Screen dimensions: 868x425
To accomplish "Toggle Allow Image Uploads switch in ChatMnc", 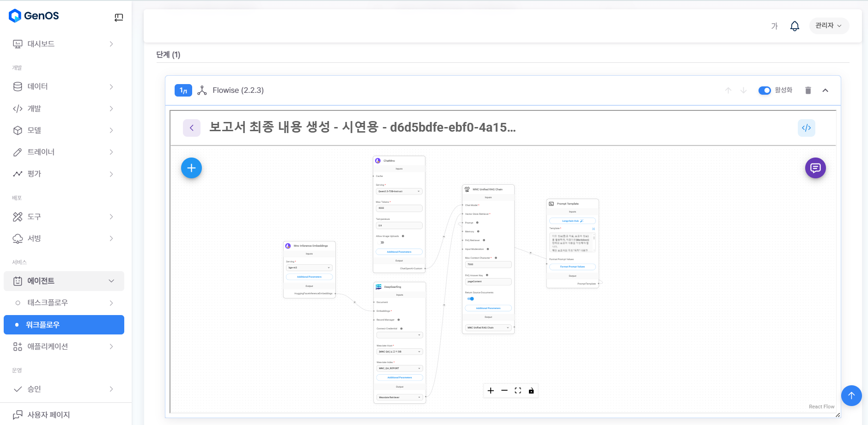I will [x=382, y=243].
